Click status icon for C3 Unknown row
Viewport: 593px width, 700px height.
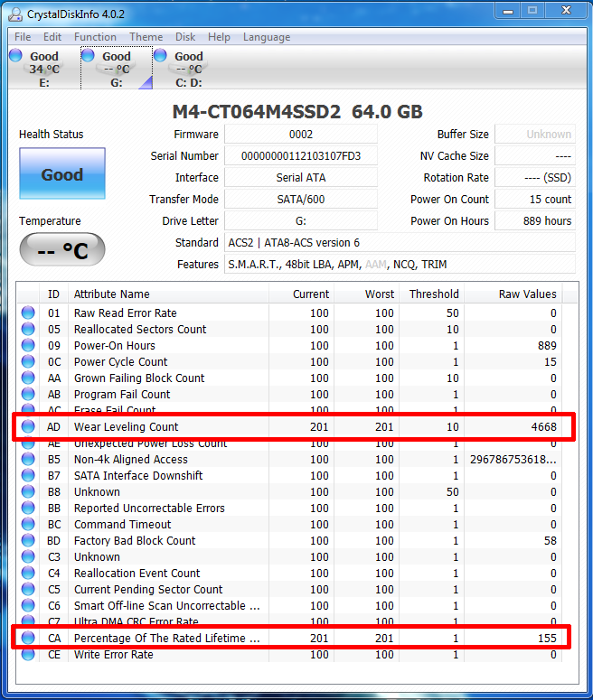tap(28, 556)
